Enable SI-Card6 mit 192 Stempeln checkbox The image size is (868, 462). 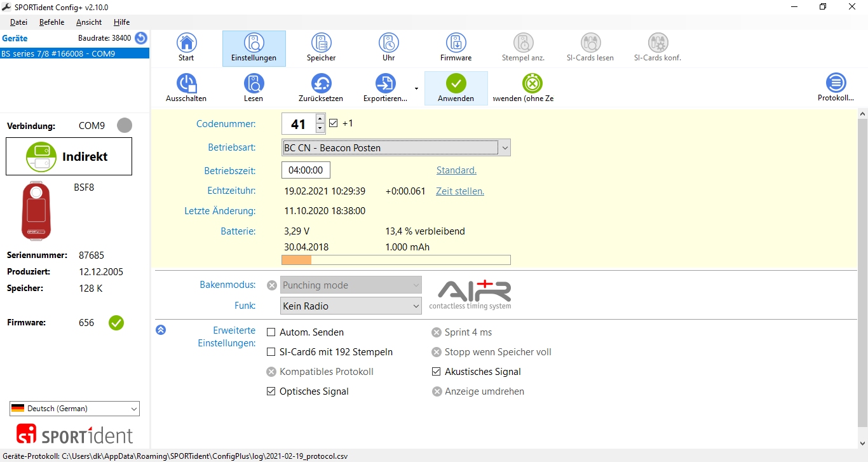pos(271,352)
